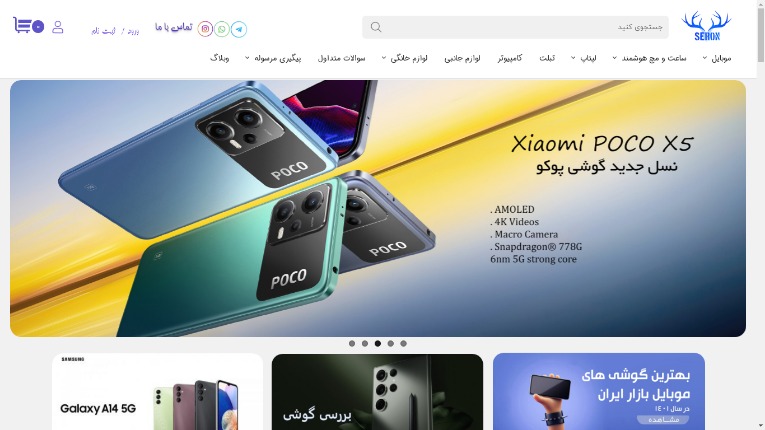
Task: Open the تبلت menu item
Action: (x=547, y=58)
